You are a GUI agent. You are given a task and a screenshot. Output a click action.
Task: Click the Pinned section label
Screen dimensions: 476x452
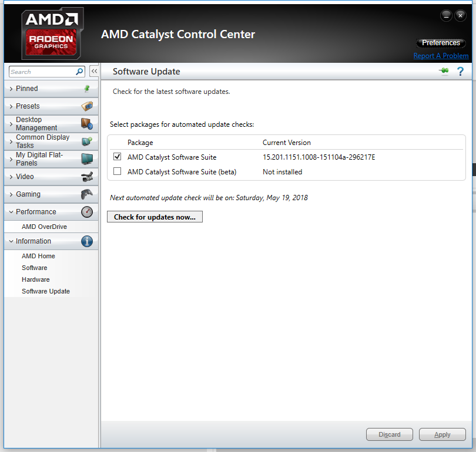(x=26, y=89)
